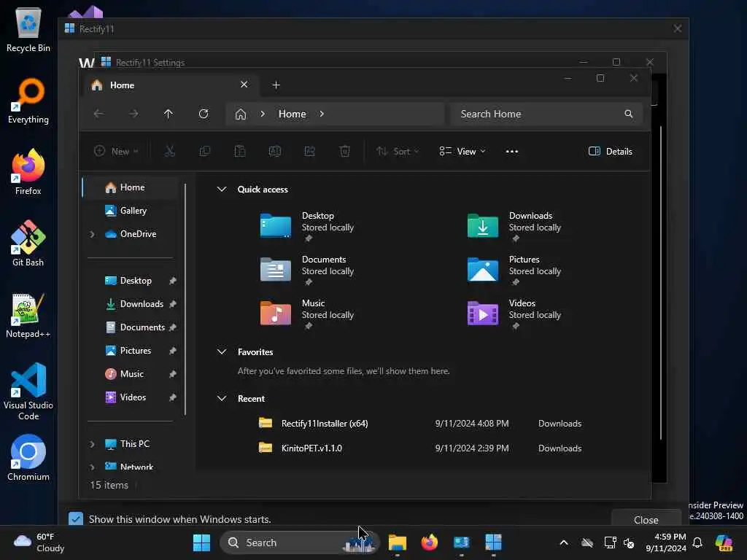
Task: Click the Share toolbar icon
Action: (309, 152)
